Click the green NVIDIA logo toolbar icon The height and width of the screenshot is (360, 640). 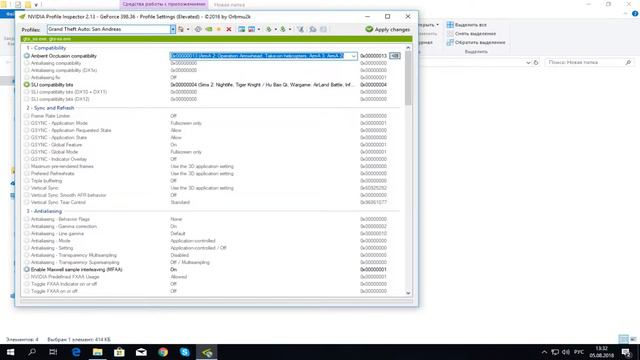(x=209, y=29)
